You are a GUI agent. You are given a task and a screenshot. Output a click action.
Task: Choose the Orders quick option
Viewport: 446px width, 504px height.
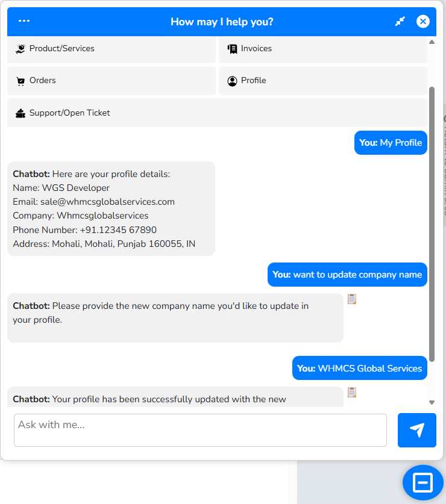click(x=111, y=81)
